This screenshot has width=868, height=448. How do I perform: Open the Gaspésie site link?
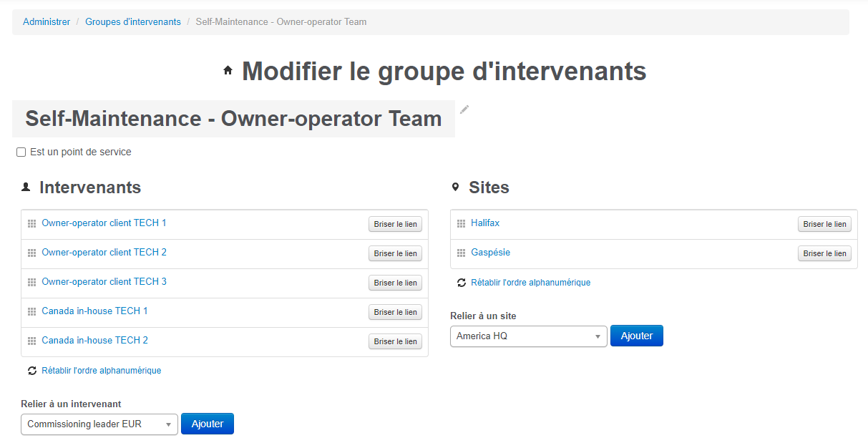[x=490, y=252]
